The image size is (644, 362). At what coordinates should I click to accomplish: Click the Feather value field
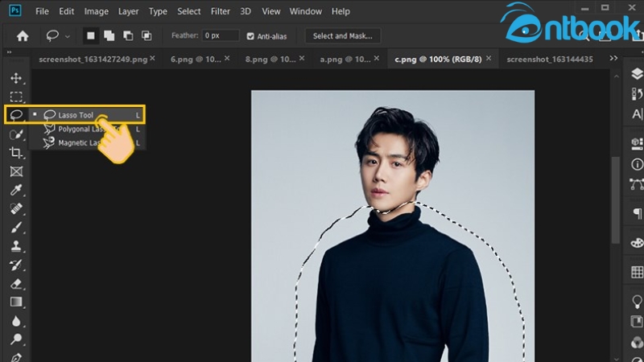(220, 35)
